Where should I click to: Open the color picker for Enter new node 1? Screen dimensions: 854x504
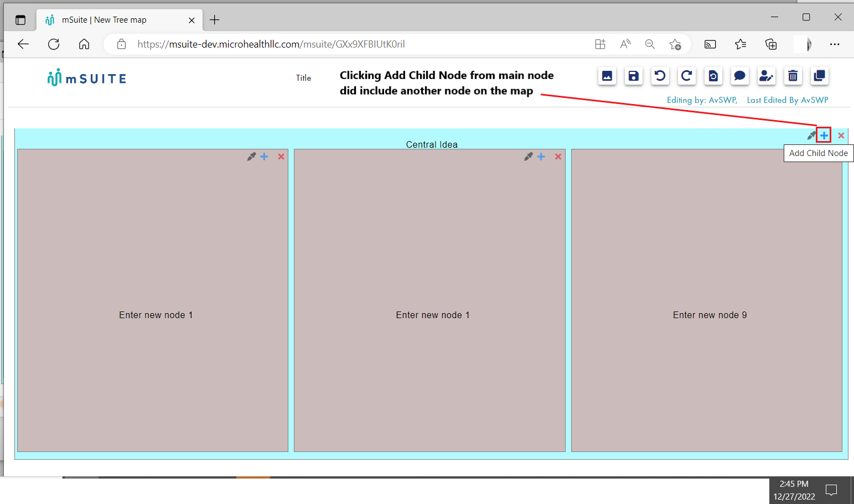(x=252, y=157)
